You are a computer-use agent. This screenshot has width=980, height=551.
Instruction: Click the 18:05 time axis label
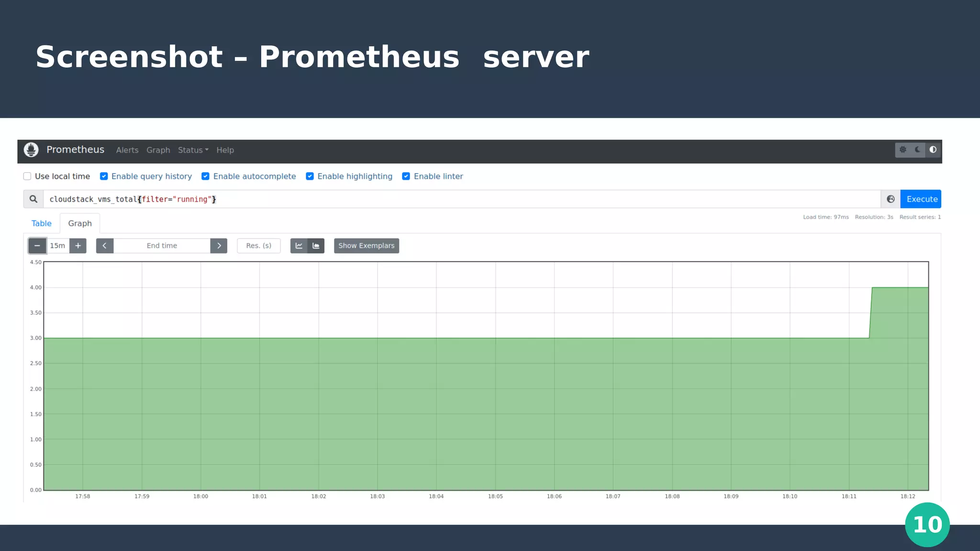[495, 496]
